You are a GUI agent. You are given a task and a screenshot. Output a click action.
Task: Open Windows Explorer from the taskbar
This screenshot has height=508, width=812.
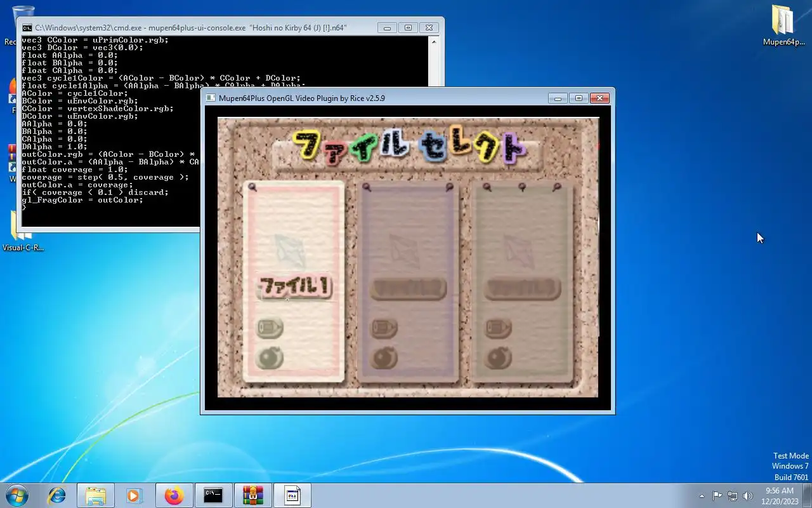pyautogui.click(x=95, y=495)
